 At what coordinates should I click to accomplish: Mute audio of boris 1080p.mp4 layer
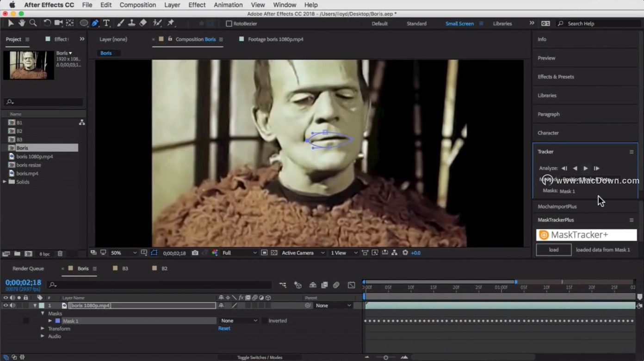[x=12, y=306]
